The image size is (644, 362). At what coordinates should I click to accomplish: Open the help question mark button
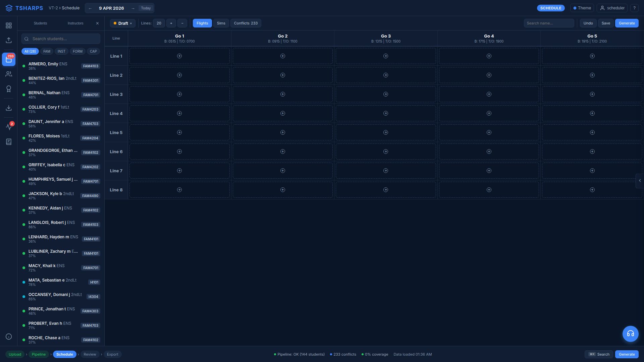(634, 8)
